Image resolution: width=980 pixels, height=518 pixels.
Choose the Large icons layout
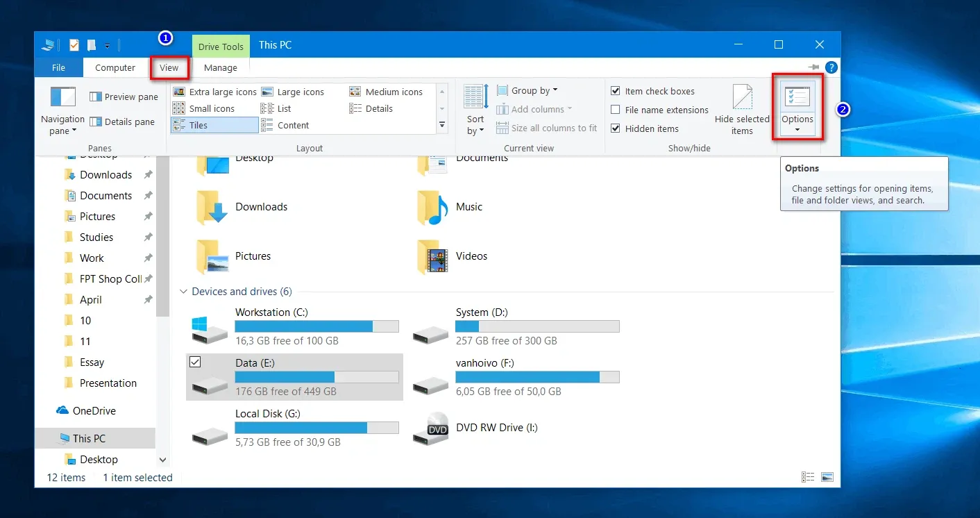coord(292,92)
